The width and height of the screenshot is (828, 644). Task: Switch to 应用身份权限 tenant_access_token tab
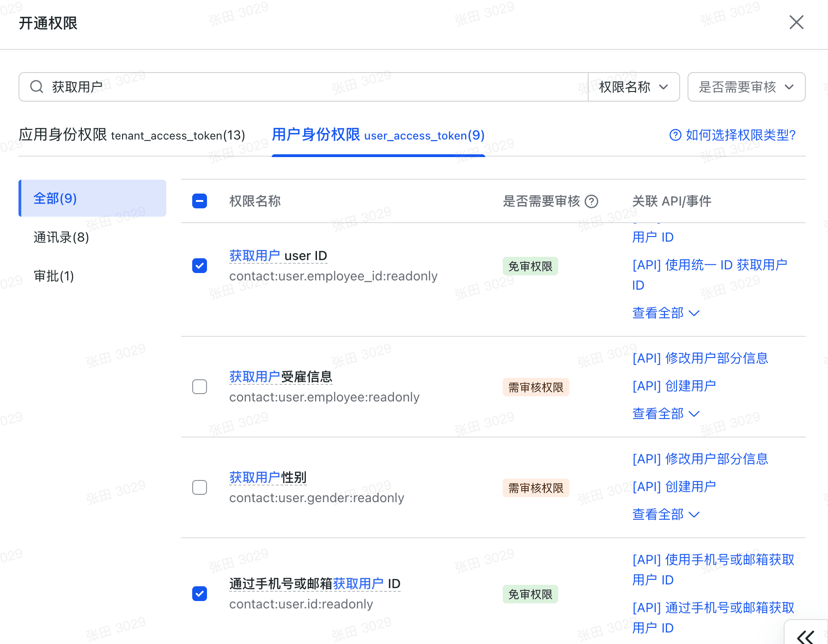click(x=132, y=135)
